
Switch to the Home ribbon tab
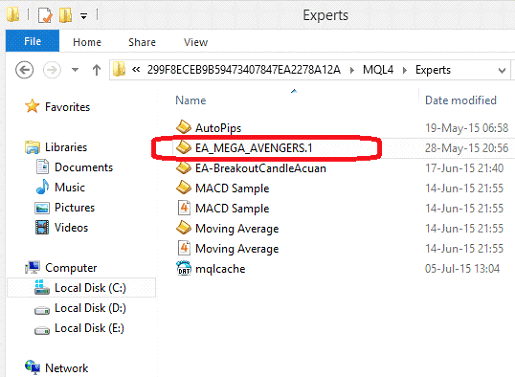[87, 42]
